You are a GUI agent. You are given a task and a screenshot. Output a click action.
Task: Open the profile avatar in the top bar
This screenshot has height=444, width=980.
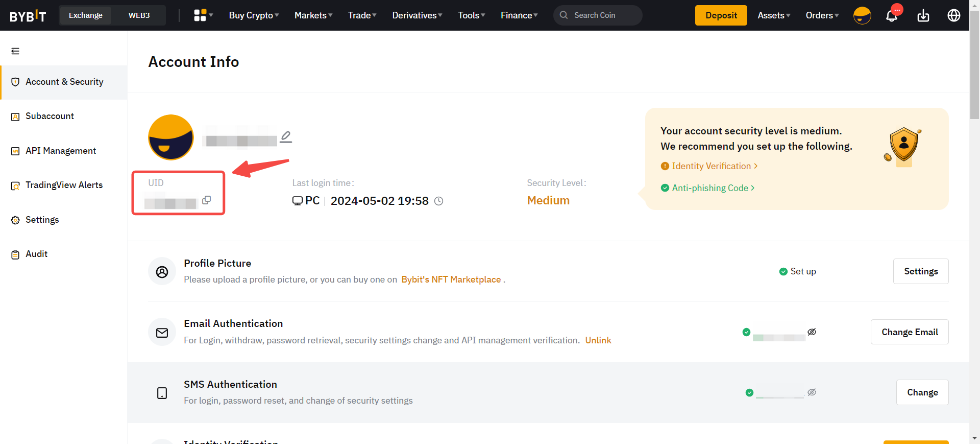tap(862, 15)
